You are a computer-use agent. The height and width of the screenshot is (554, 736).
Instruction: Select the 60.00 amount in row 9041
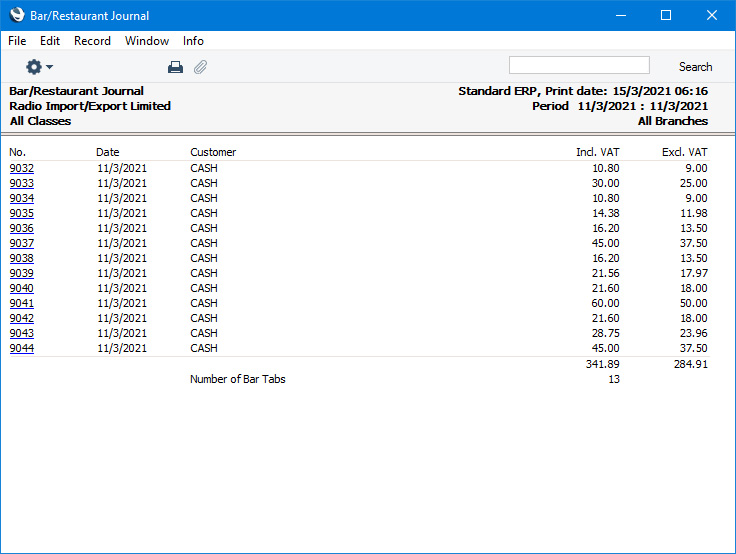606,303
